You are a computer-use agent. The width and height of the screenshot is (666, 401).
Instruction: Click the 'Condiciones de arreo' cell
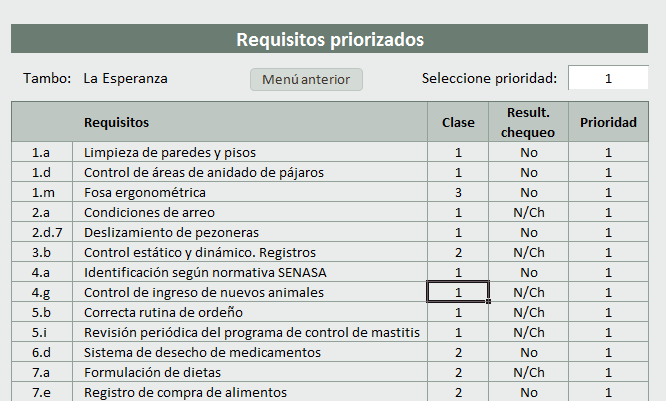(149, 212)
